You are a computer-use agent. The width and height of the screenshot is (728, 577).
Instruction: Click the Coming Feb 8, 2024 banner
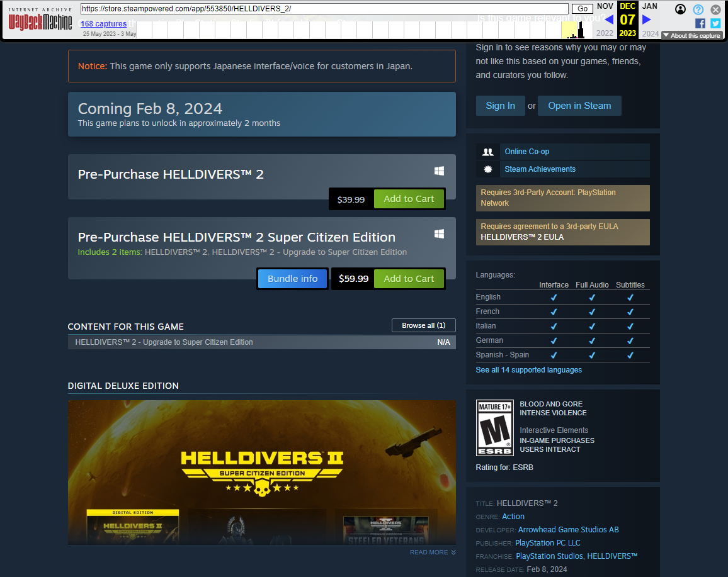(x=262, y=114)
